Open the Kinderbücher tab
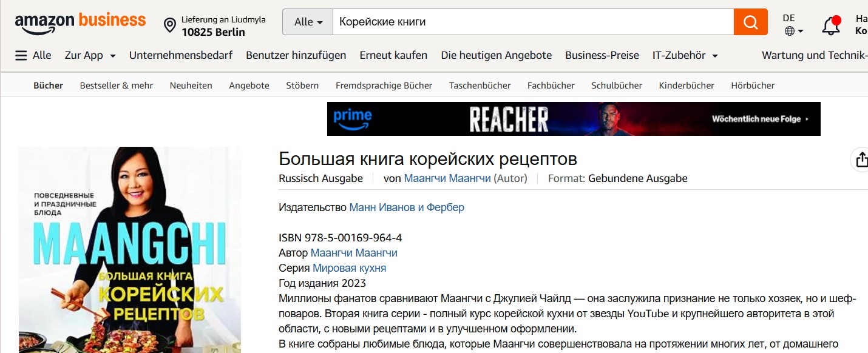Viewport: 868px width, 353px height. coord(687,86)
